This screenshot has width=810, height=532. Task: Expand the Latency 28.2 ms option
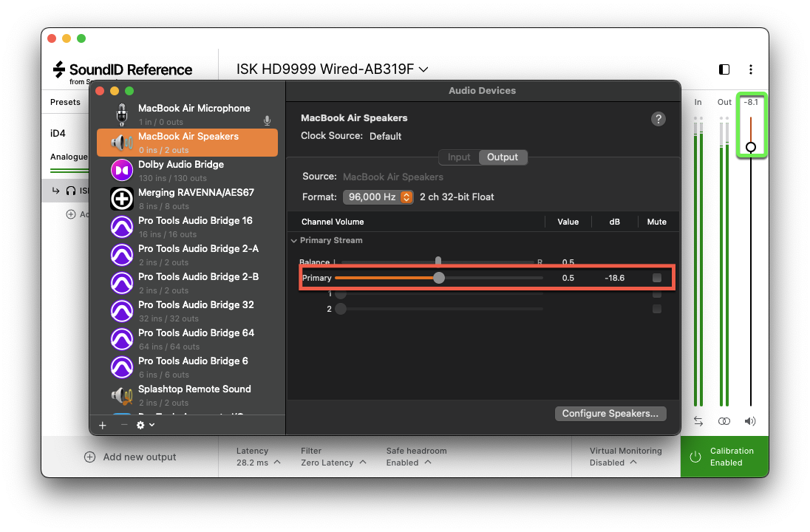point(258,457)
